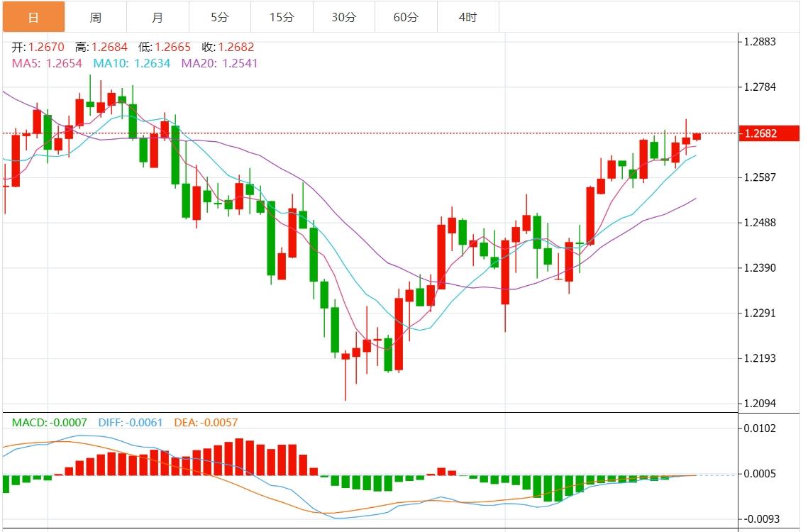Select the 日 daily chart tab
Viewport: 808px width, 532px height.
pyautogui.click(x=33, y=17)
